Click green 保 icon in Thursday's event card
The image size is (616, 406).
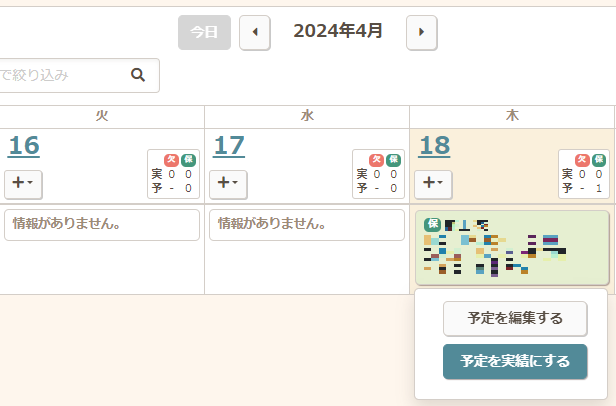(x=432, y=224)
